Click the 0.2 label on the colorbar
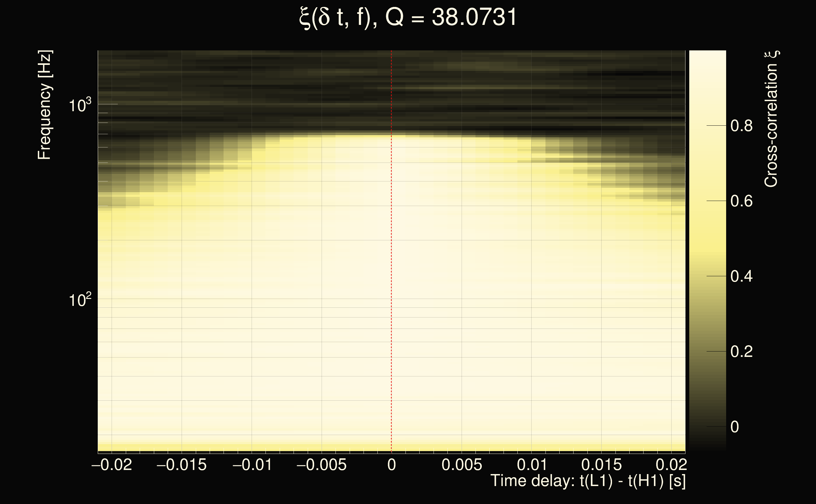 pyautogui.click(x=741, y=352)
